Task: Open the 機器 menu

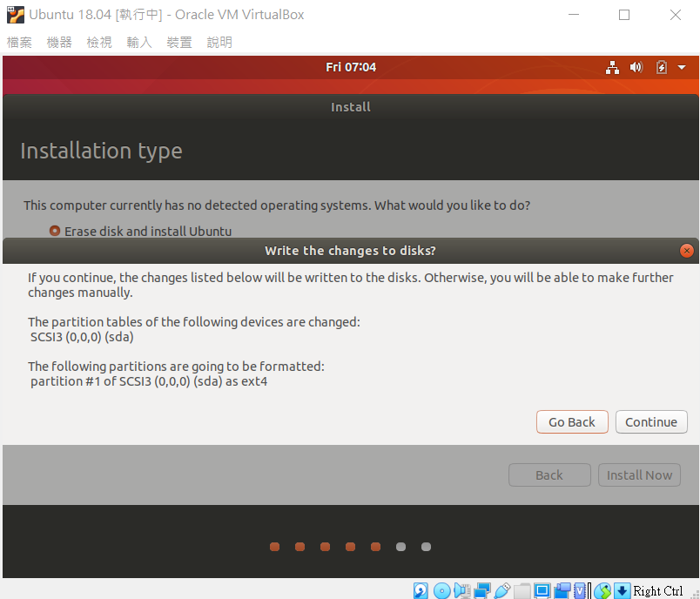Action: tap(59, 43)
